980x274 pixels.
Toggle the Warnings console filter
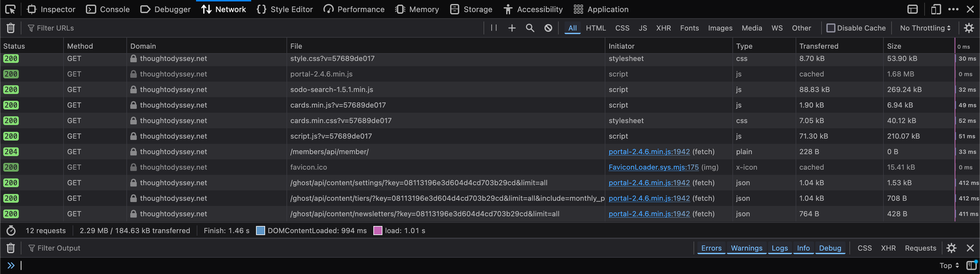(746, 248)
